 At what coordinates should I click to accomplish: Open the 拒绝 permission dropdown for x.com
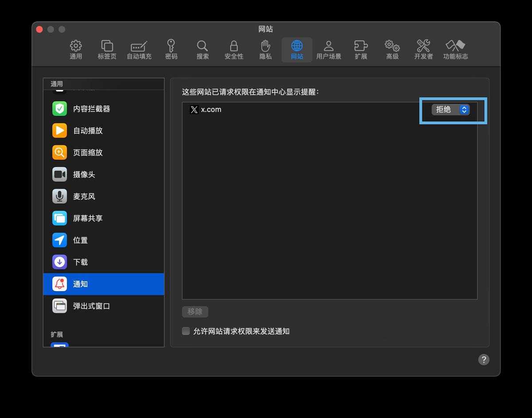pos(450,110)
